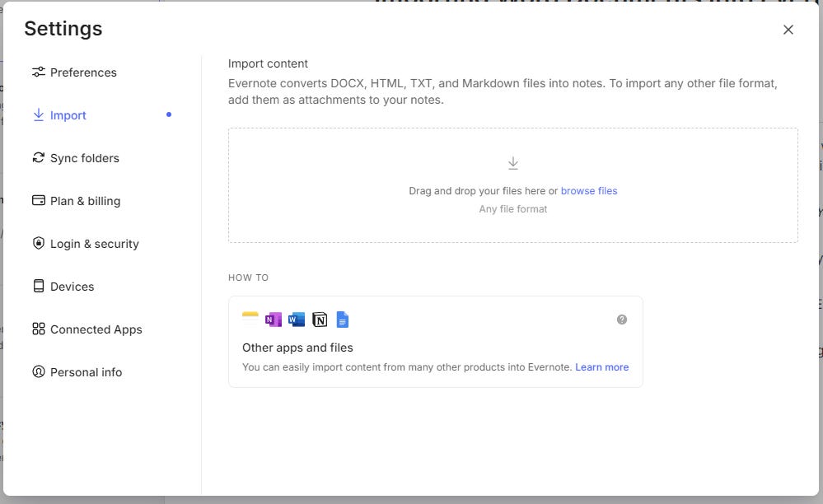Screen dimensions: 823x504
Task: Show the Devices settings
Action: tap(63, 287)
